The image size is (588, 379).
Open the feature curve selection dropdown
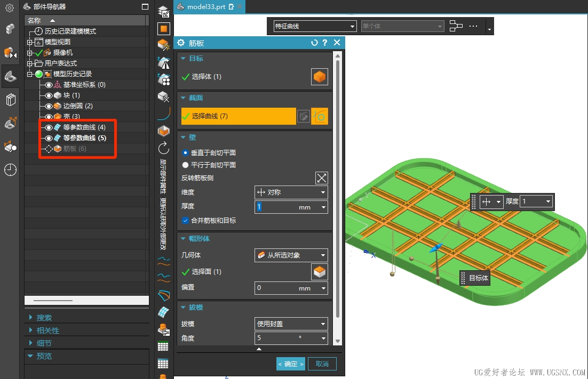tap(315, 26)
